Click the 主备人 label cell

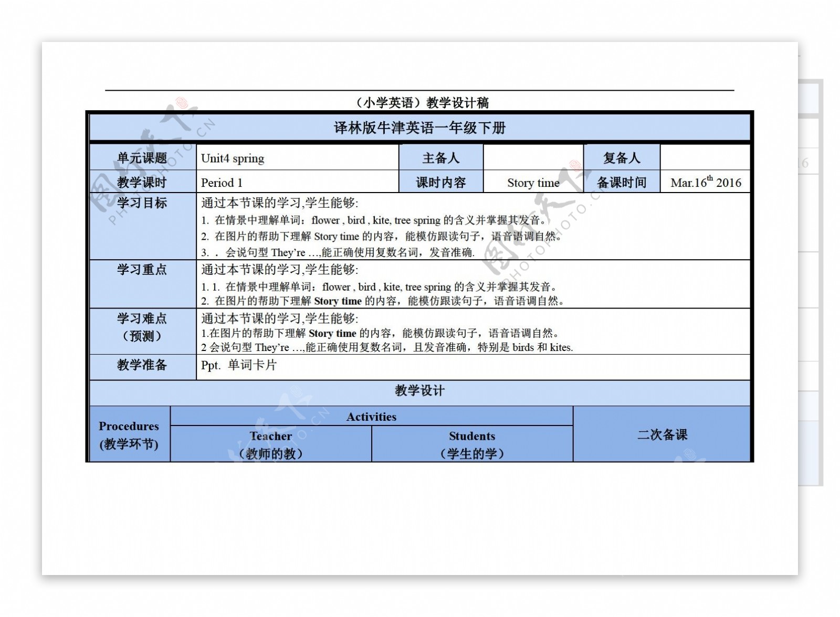441,157
